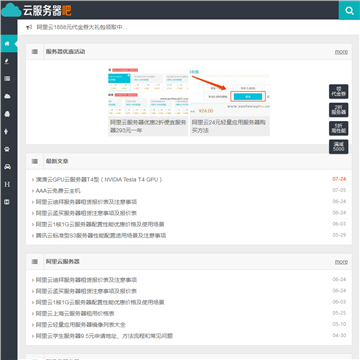Click the red 07-24 date
This screenshot has height=360, width=360.
pos(339,179)
